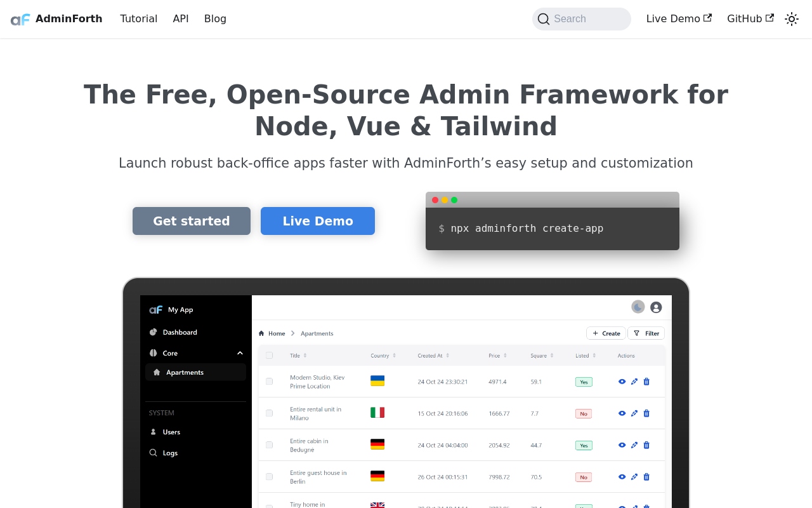Delete the Entire cabin in Bedugne row
Screen dimensions: 812x508
646,445
